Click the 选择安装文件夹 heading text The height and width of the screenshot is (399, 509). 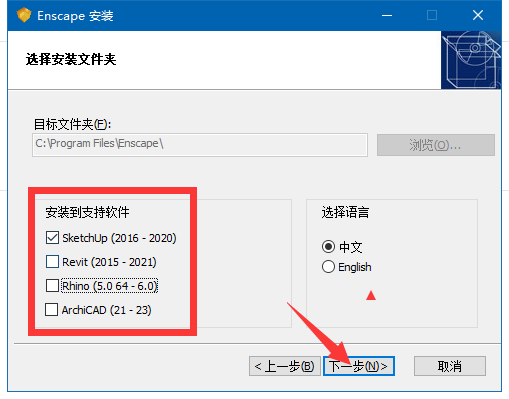pos(71,60)
